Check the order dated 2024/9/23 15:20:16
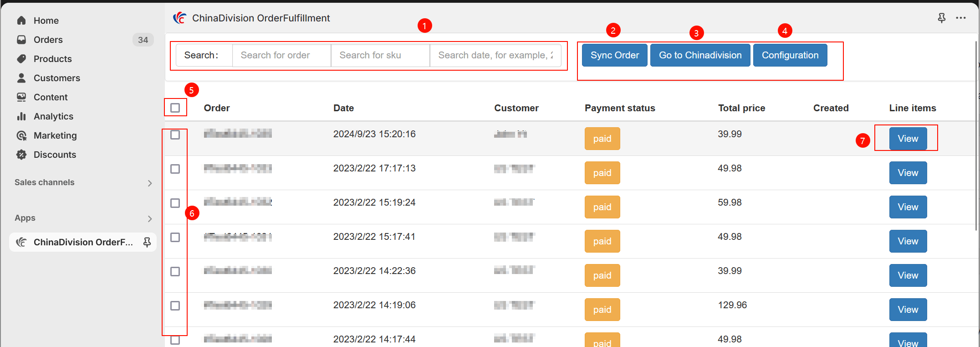Image resolution: width=980 pixels, height=347 pixels. tap(175, 135)
